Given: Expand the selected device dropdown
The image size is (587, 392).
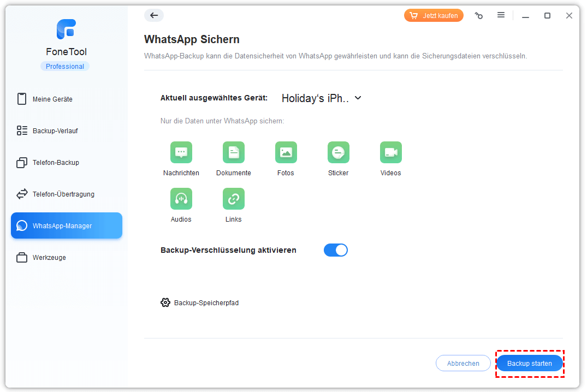Looking at the screenshot, I should tap(358, 98).
